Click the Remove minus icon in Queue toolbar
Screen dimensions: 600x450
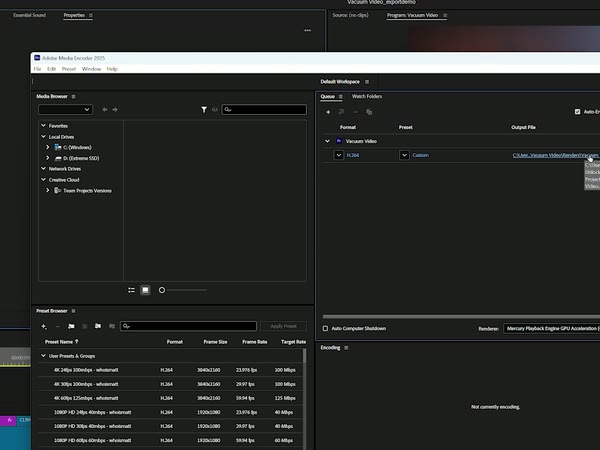pyautogui.click(x=355, y=112)
